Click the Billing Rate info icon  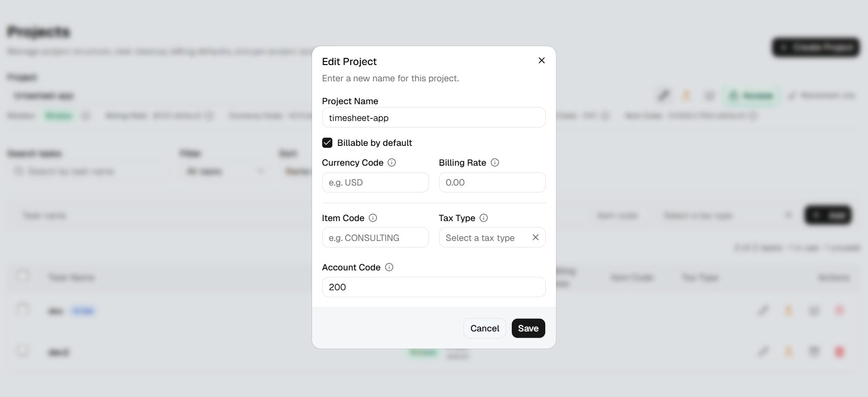tap(495, 163)
